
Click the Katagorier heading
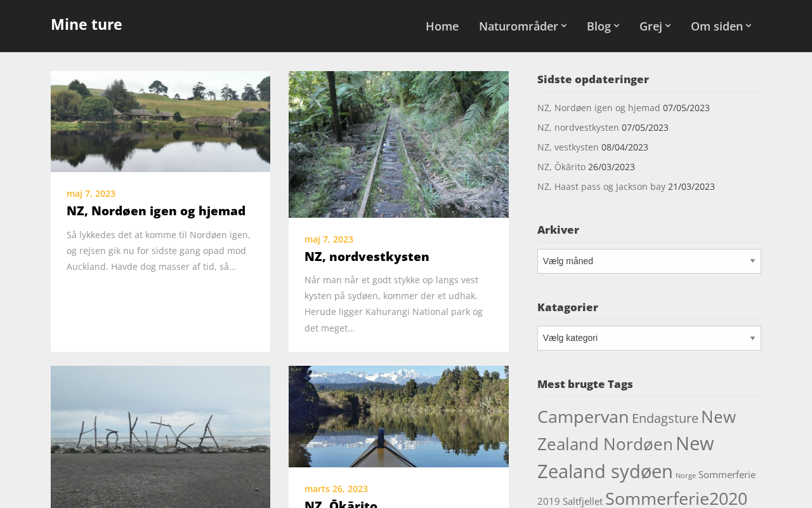(568, 307)
